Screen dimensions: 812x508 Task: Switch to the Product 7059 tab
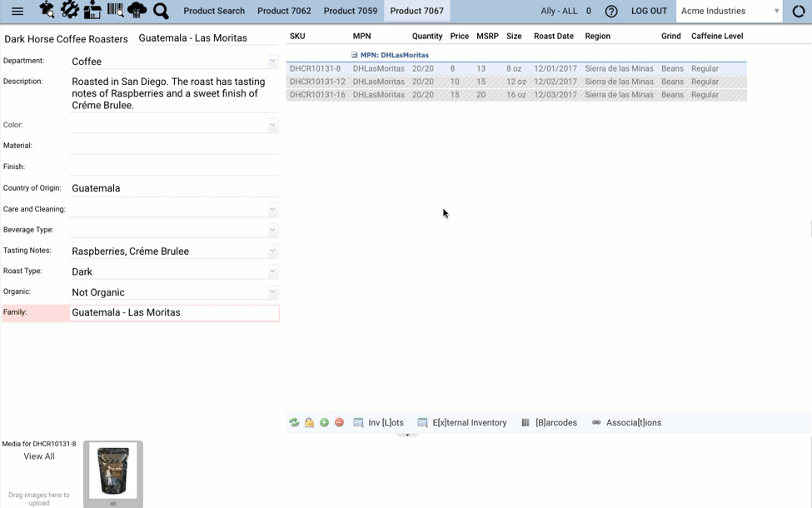351,11
